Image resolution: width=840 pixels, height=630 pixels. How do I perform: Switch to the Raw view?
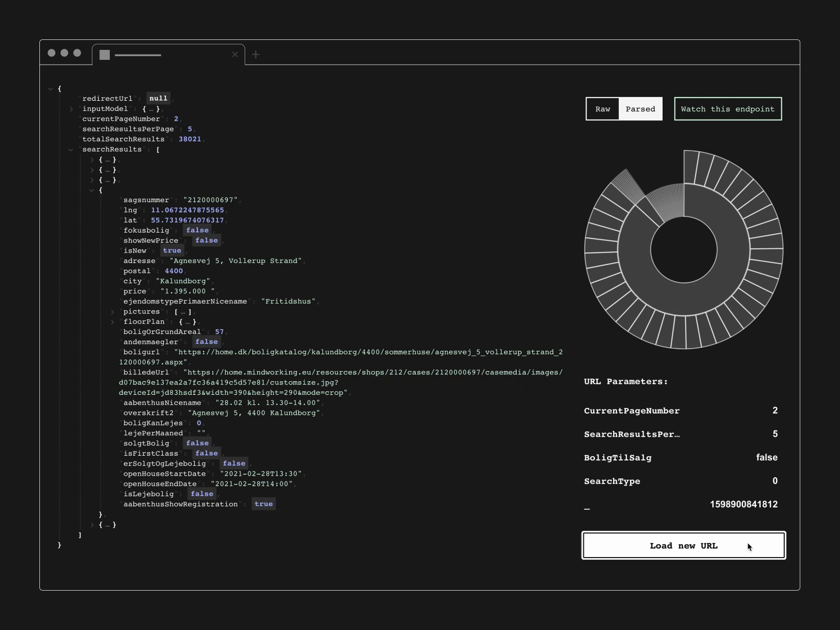tap(602, 109)
